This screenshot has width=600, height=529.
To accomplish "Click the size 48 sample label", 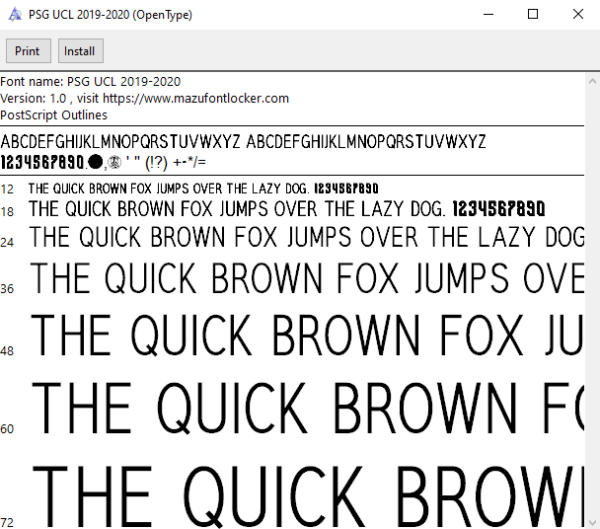I will click(x=7, y=351).
